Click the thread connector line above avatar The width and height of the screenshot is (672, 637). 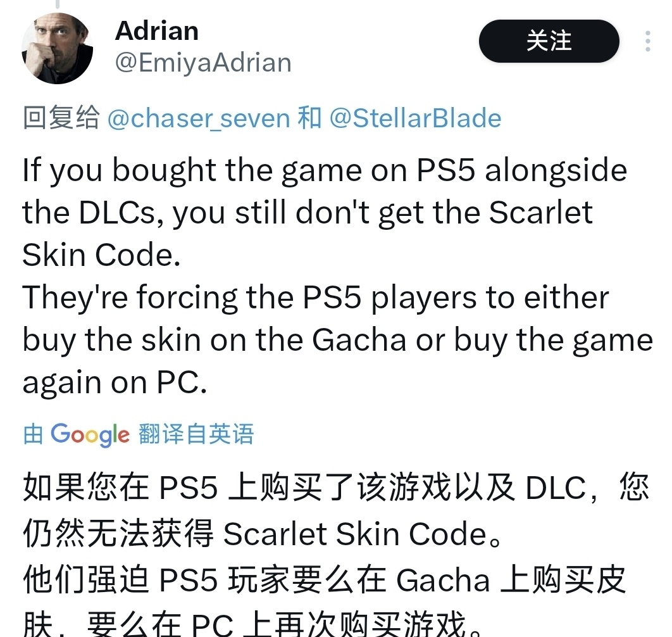click(58, 4)
